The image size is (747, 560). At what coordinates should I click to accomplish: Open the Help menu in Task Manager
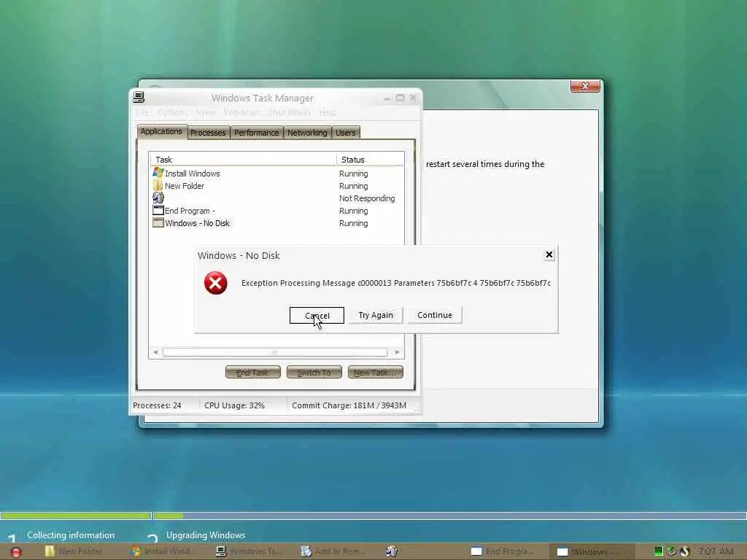click(x=328, y=112)
